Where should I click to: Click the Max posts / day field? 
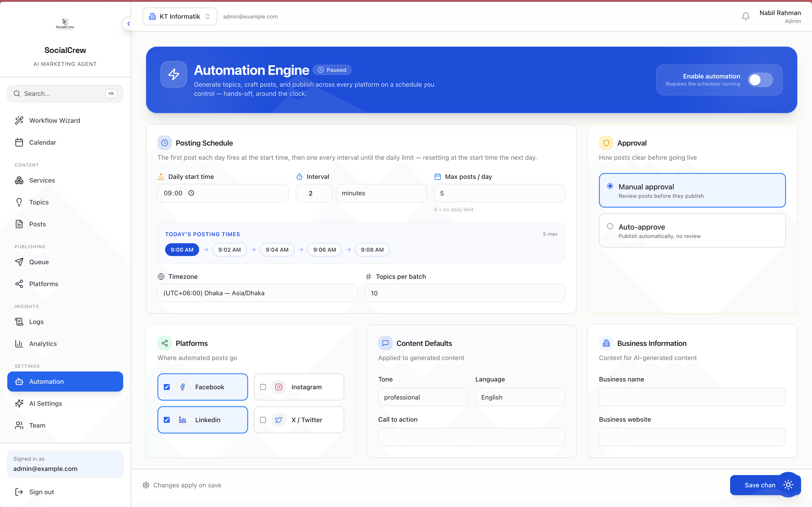click(499, 193)
